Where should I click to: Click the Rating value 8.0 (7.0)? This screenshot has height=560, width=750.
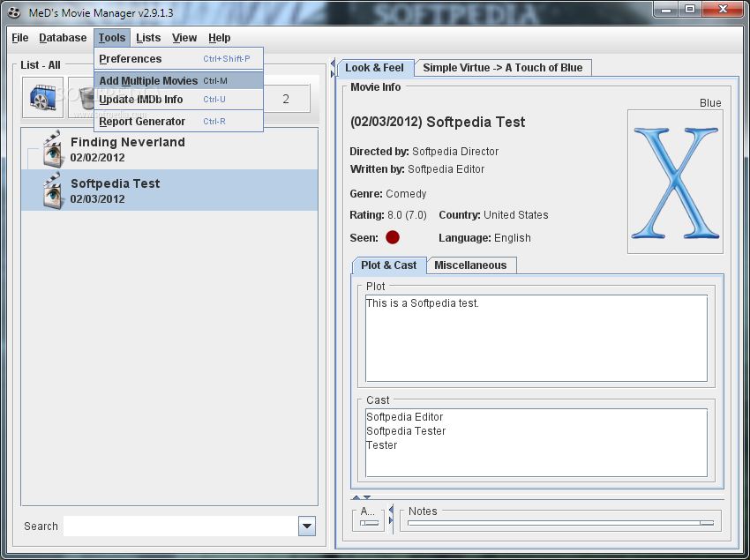tap(407, 215)
